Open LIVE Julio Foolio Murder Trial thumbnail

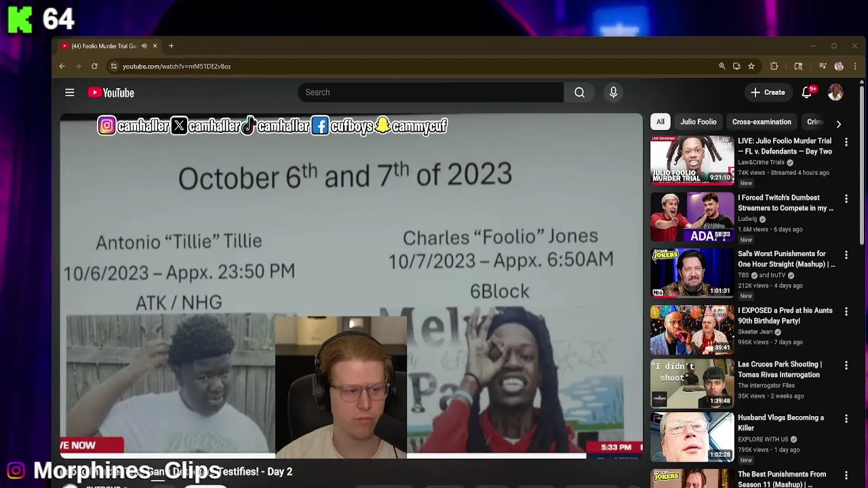click(692, 161)
